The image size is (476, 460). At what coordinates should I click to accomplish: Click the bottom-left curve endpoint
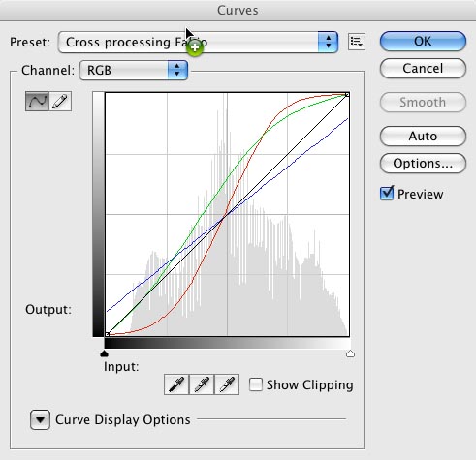[107, 334]
